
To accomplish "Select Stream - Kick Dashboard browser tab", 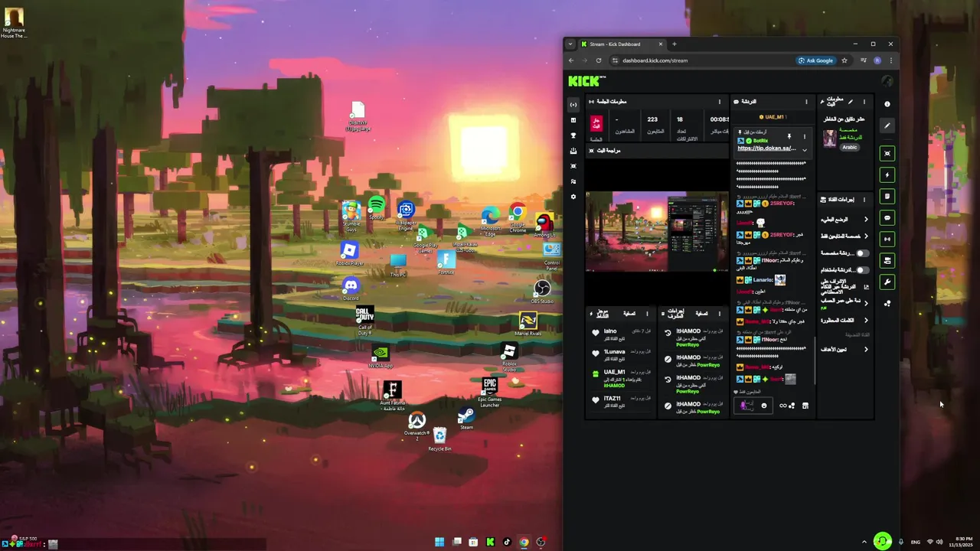I will pos(622,44).
